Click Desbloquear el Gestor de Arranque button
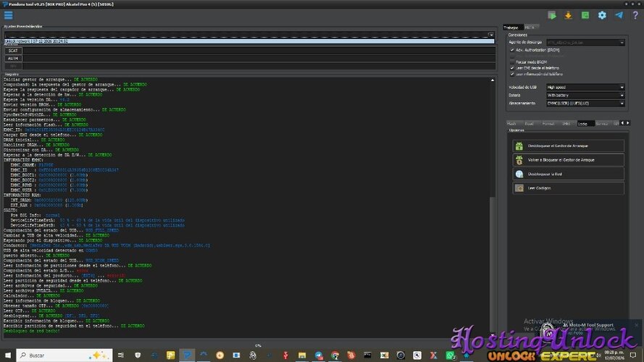644x362 pixels. click(569, 146)
